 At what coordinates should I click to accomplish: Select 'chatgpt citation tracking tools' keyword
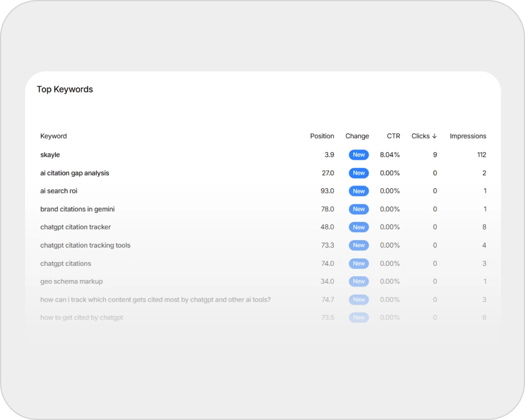point(86,245)
